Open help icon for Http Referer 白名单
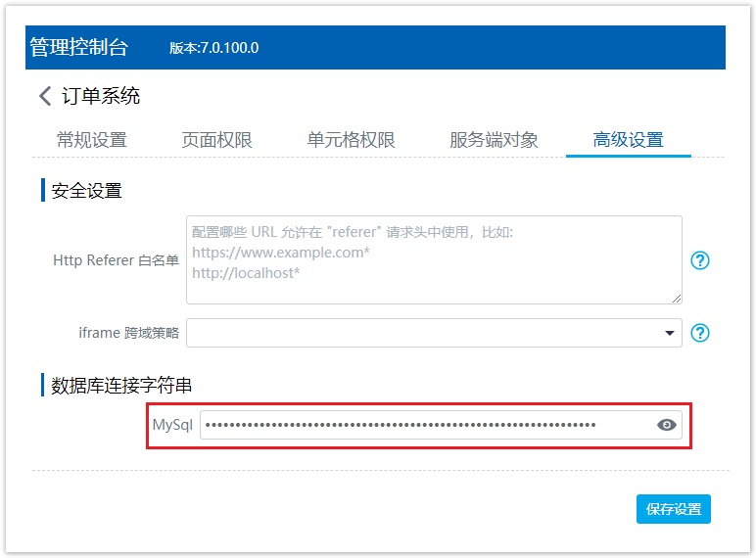Screen dimensions: 756x558 [x=699, y=260]
